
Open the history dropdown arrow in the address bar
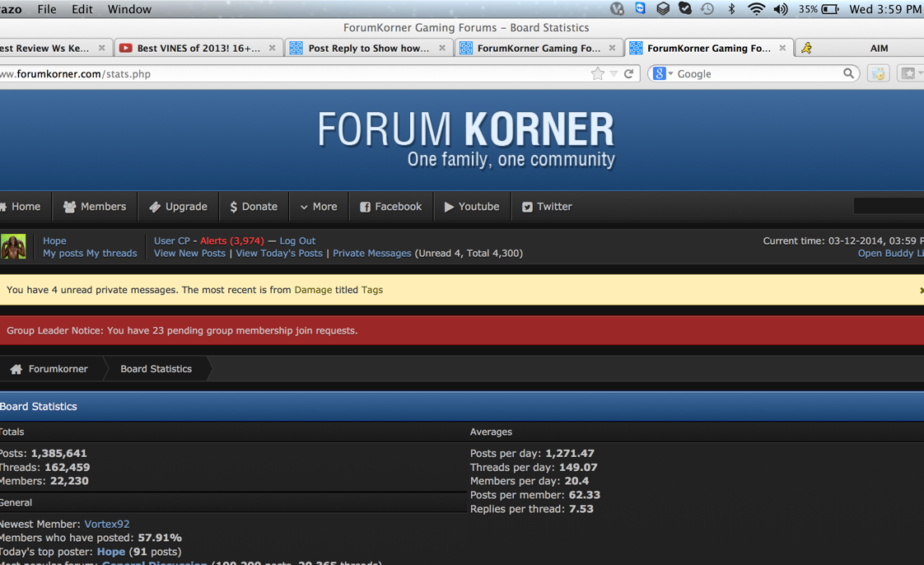pyautogui.click(x=614, y=73)
